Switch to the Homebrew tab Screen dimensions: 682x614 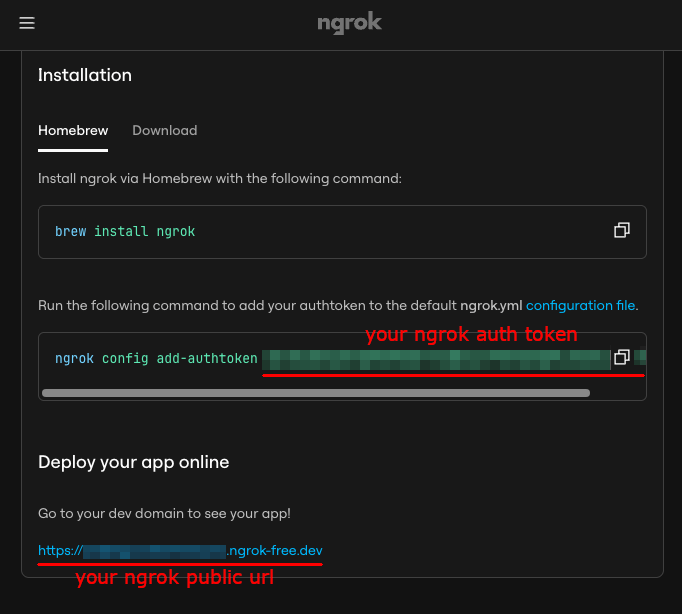pyautogui.click(x=73, y=130)
